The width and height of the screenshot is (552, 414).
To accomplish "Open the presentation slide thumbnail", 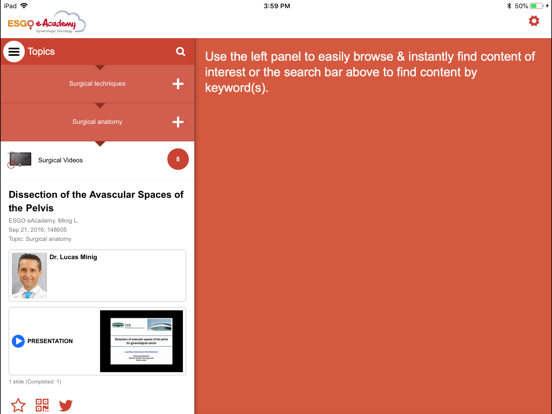I will click(x=142, y=341).
